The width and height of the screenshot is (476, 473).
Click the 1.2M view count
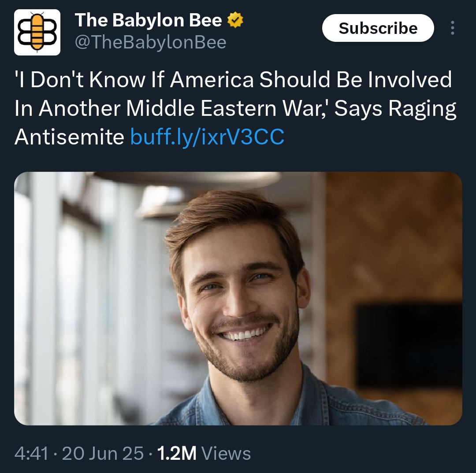177,454
